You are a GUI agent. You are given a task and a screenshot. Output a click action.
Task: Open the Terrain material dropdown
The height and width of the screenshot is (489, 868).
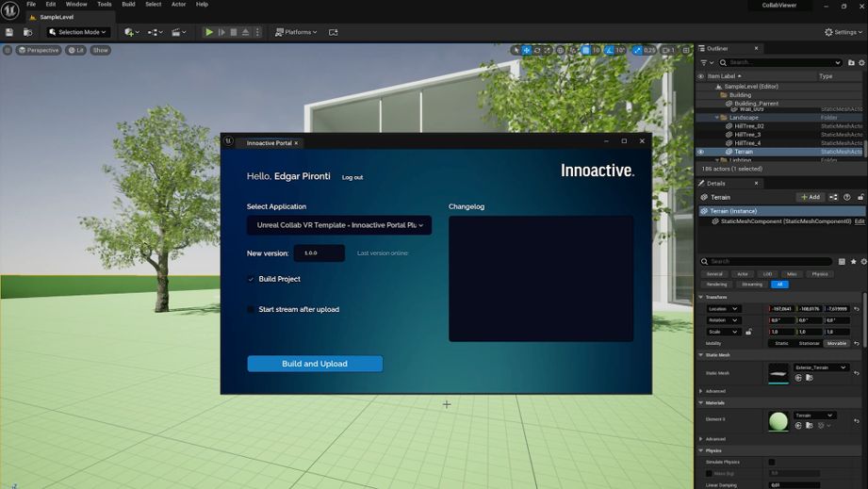pyautogui.click(x=814, y=416)
